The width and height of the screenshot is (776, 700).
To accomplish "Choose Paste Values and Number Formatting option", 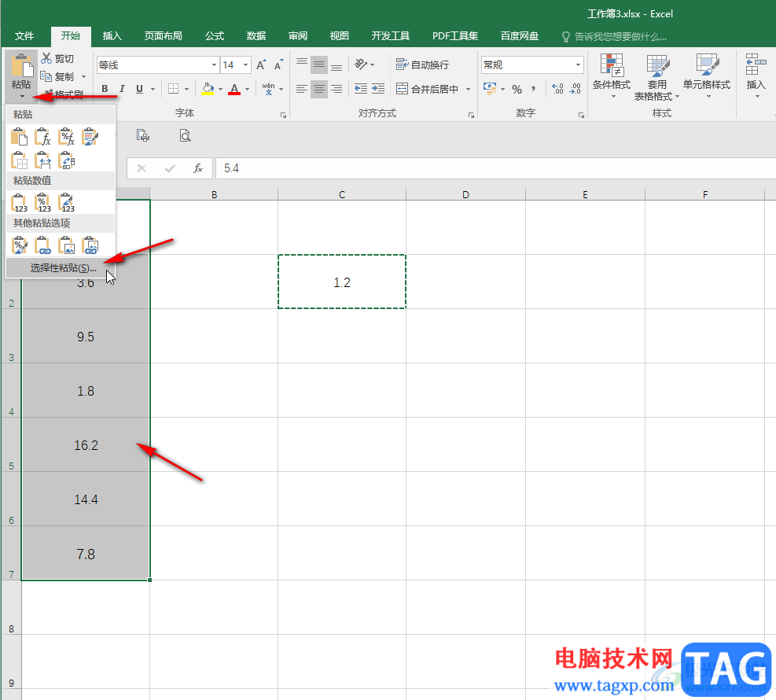I will coord(43,203).
